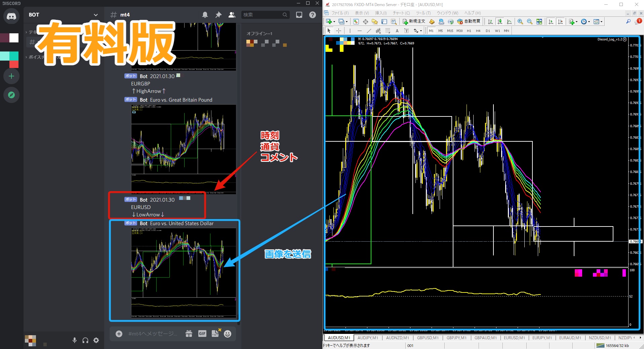This screenshot has width=644, height=349.
Task: Switch to candlestick chart display
Action: [x=500, y=22]
